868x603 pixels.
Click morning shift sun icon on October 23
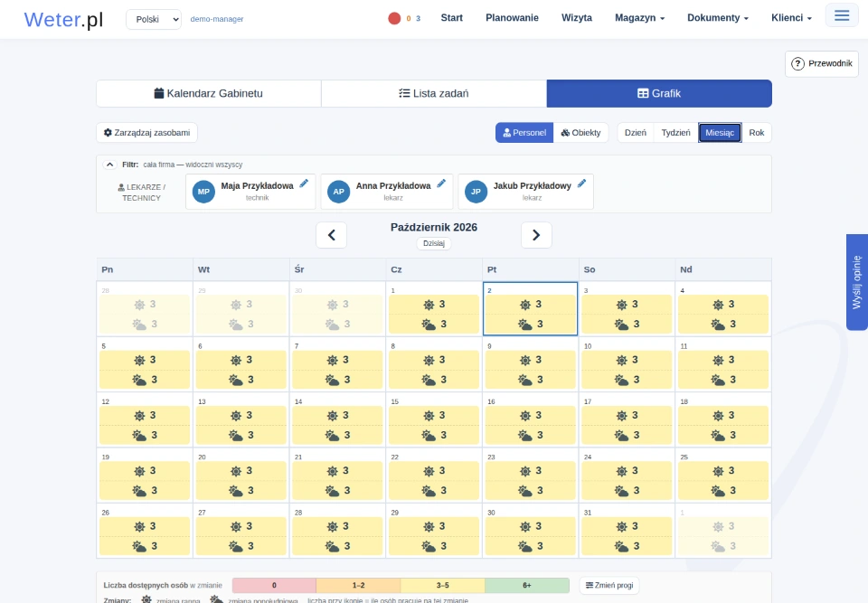tap(525, 471)
